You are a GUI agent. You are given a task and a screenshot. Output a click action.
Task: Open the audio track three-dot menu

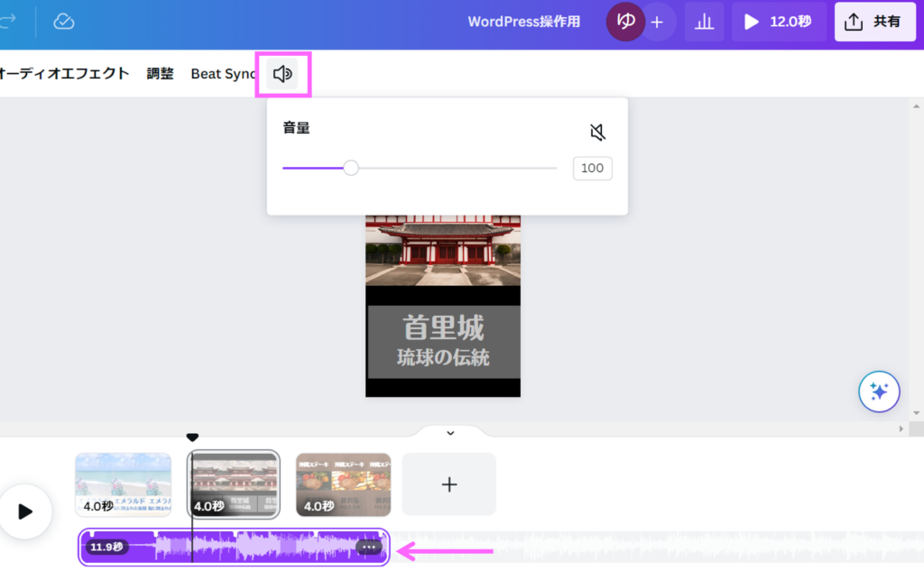coord(368,547)
